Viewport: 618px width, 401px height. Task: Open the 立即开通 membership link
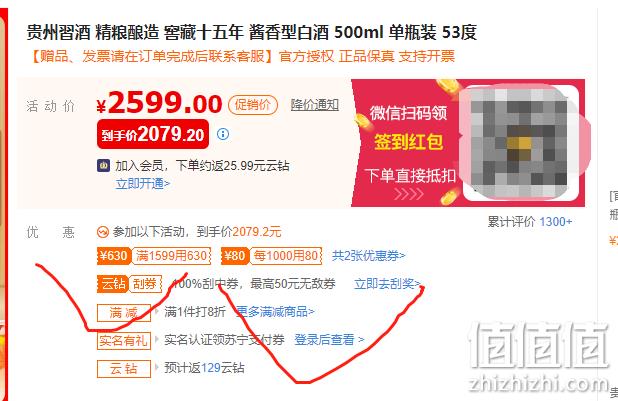click(x=143, y=184)
